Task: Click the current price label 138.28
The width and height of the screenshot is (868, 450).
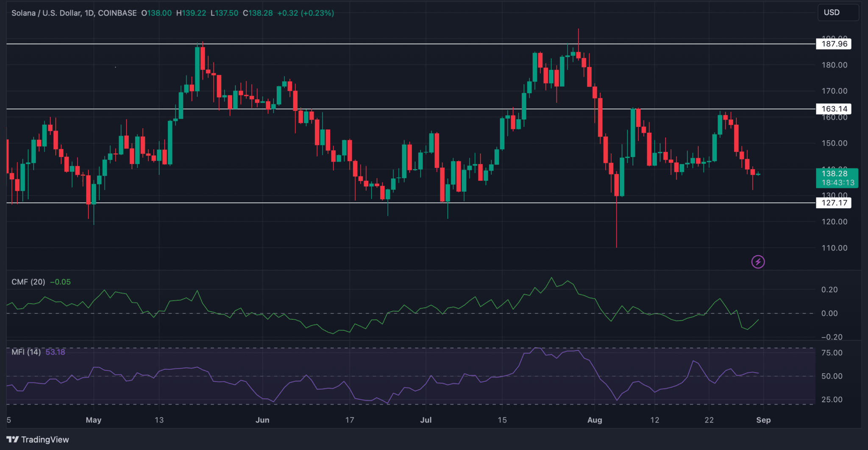Action: point(834,173)
